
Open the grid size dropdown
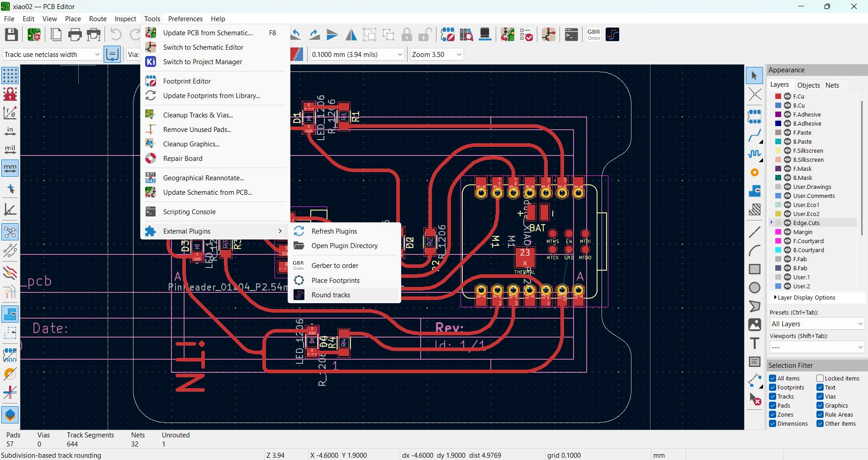[x=357, y=55]
